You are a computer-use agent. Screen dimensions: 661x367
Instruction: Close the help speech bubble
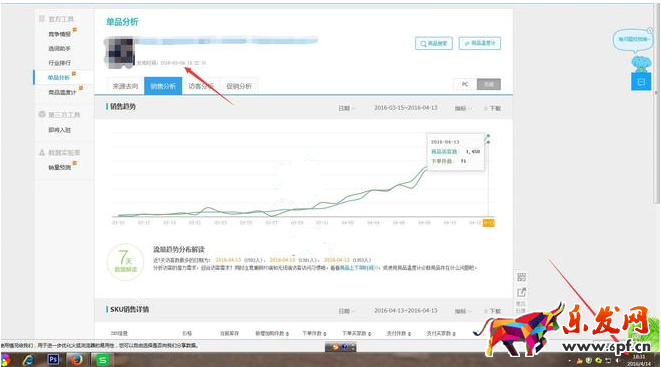[650, 30]
